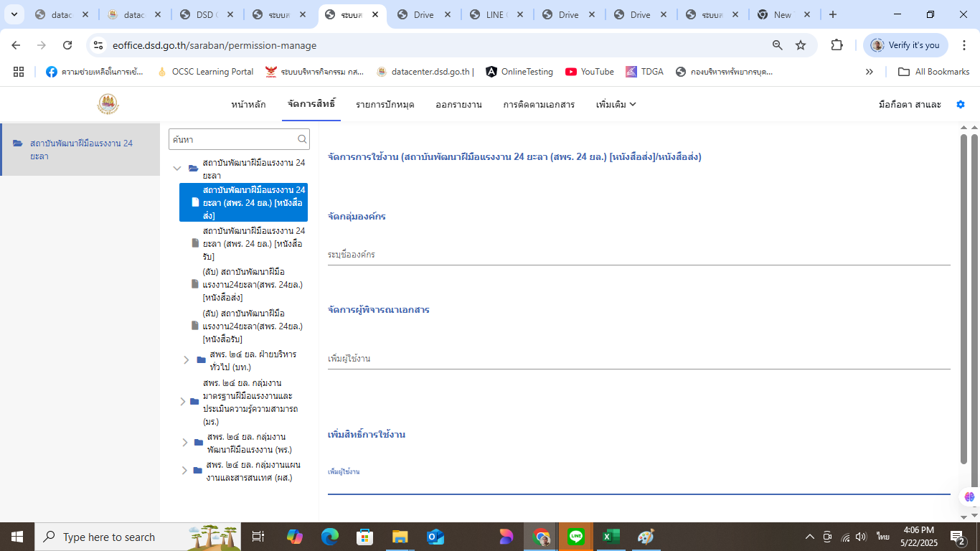Image resolution: width=980 pixels, height=551 pixels.
Task: Click the browser address bar URL
Action: [x=215, y=45]
